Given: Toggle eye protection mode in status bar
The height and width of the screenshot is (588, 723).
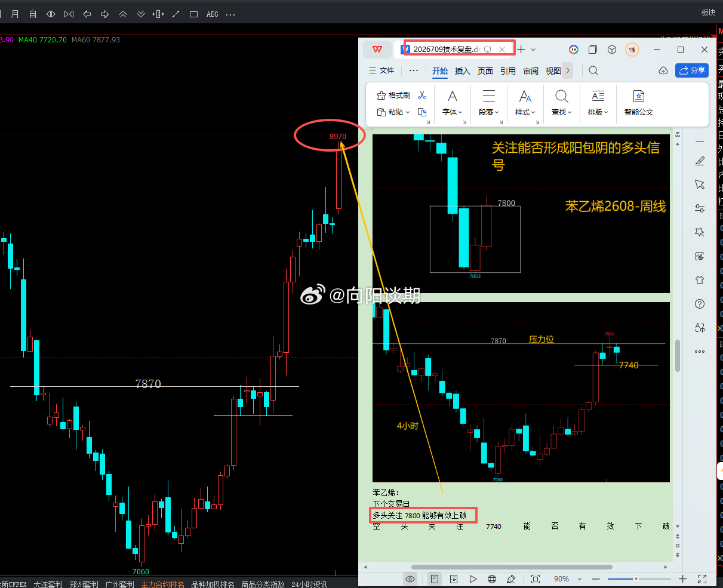Looking at the screenshot, I should (x=410, y=579).
